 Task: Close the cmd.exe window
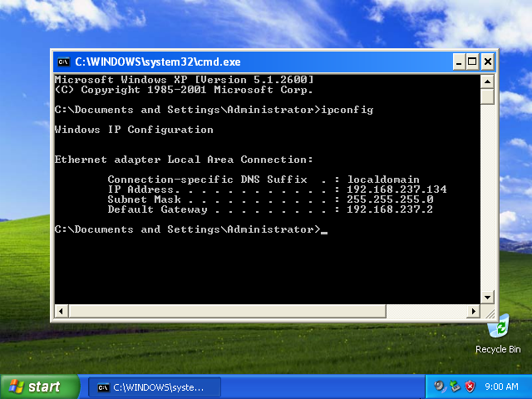(x=488, y=62)
